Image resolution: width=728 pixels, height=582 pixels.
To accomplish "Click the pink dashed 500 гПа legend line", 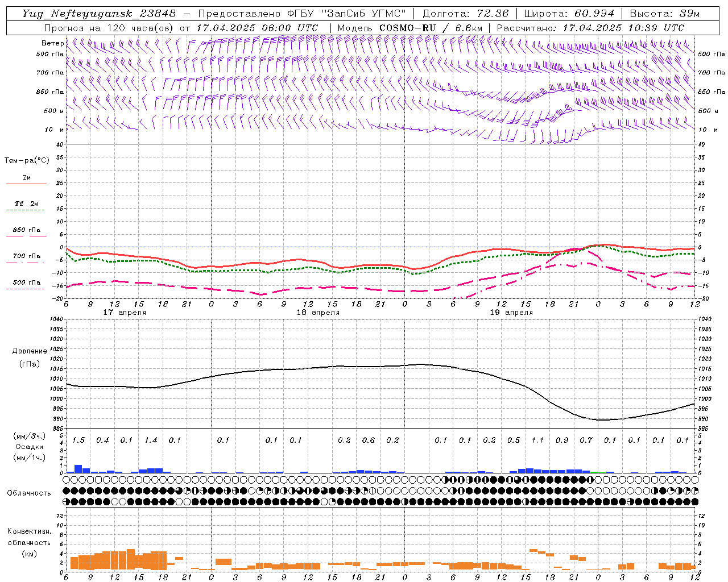I will (x=25, y=289).
